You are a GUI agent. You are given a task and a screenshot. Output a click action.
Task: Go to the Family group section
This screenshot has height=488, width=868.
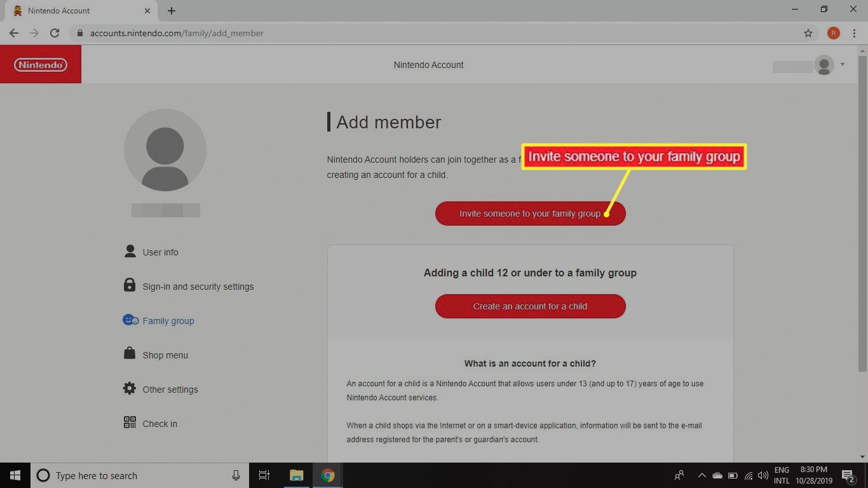pos(168,321)
